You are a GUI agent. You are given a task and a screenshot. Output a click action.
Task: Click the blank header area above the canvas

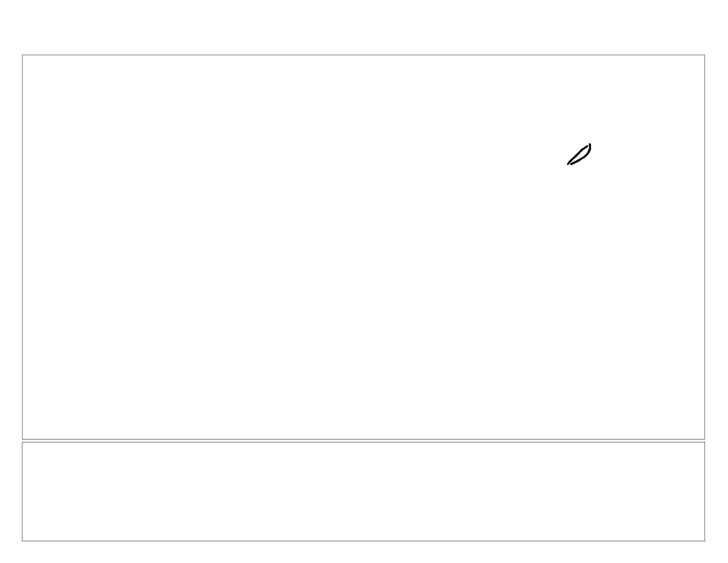coord(363,28)
